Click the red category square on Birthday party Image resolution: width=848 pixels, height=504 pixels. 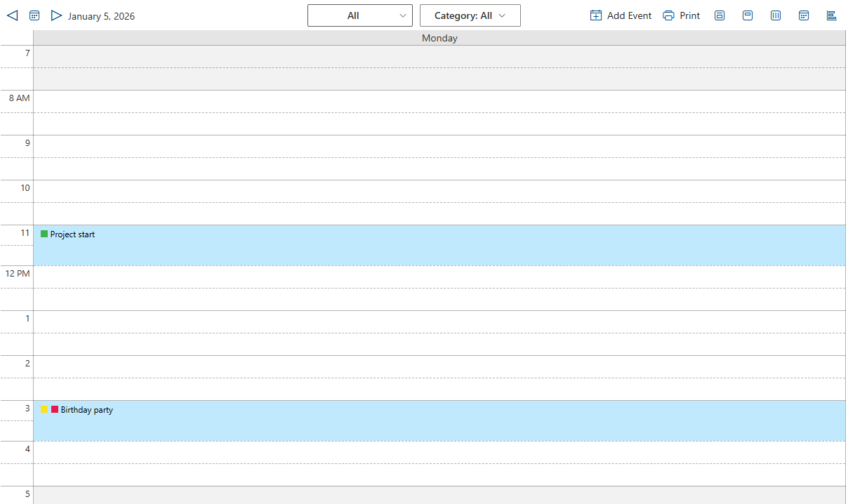pos(55,409)
